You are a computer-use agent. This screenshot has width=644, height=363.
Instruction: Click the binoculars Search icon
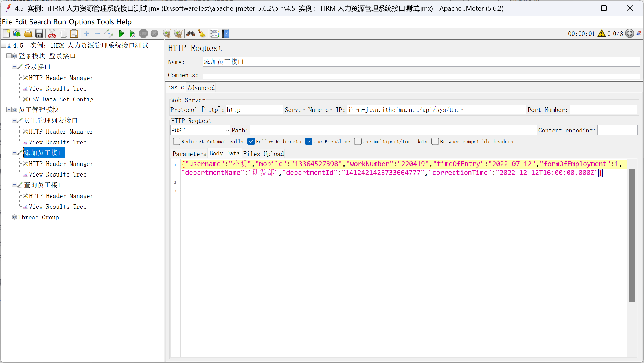click(x=191, y=34)
